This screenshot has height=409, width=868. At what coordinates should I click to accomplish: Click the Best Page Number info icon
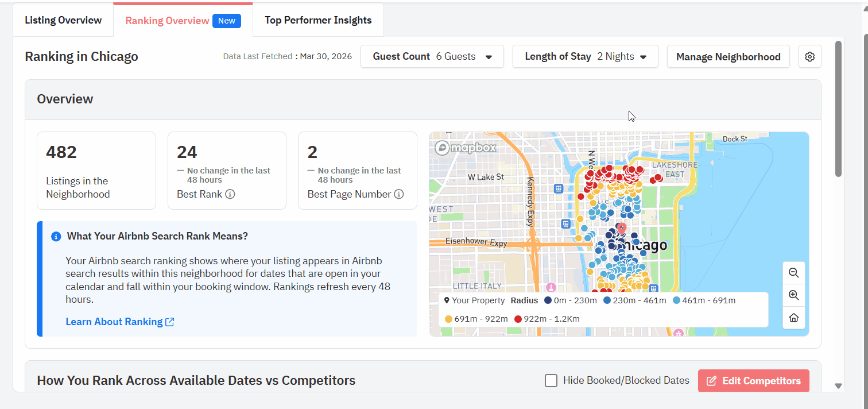[399, 194]
